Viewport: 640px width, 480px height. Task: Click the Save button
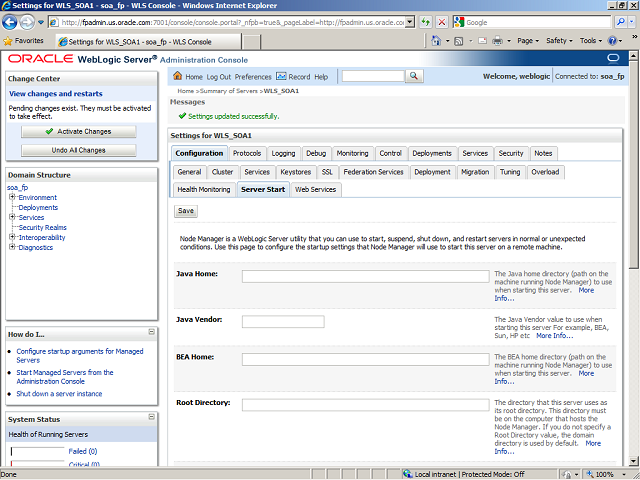185,211
